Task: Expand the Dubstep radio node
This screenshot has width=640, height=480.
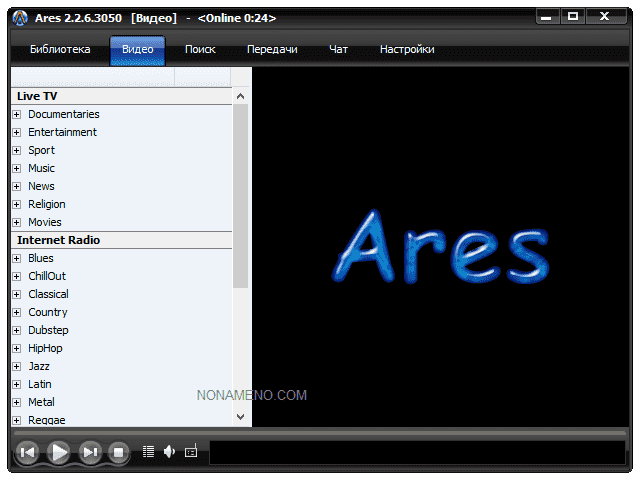Action: point(17,331)
